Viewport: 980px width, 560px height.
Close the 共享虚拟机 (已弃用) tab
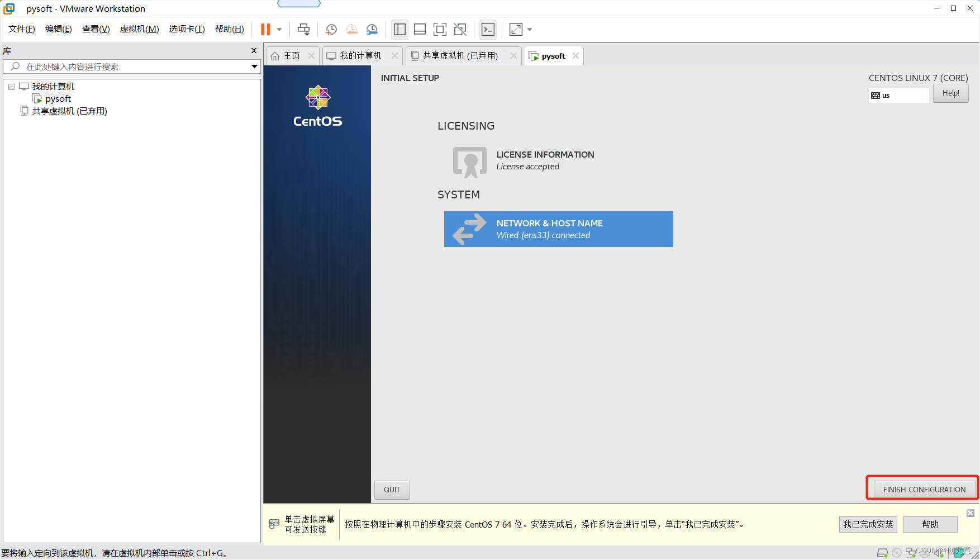(513, 56)
